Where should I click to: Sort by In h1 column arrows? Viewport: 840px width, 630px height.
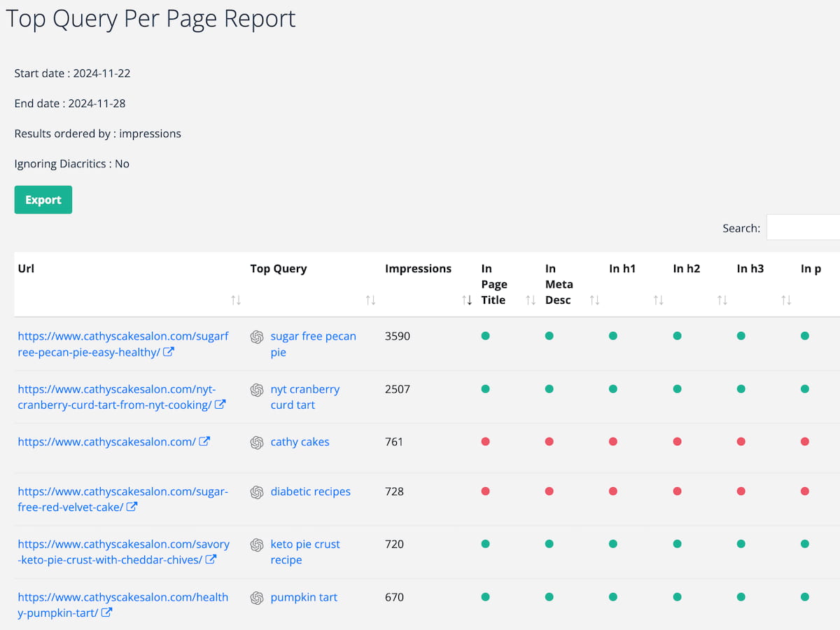(x=658, y=300)
